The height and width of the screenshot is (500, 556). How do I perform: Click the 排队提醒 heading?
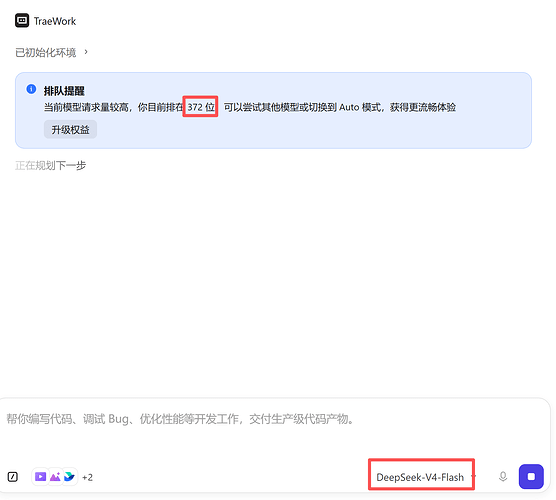64,91
